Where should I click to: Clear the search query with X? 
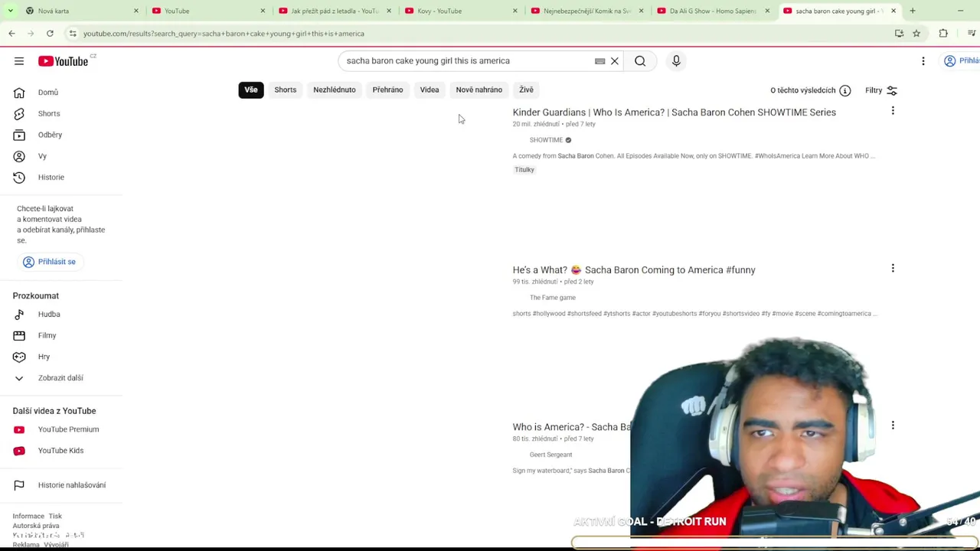point(614,61)
